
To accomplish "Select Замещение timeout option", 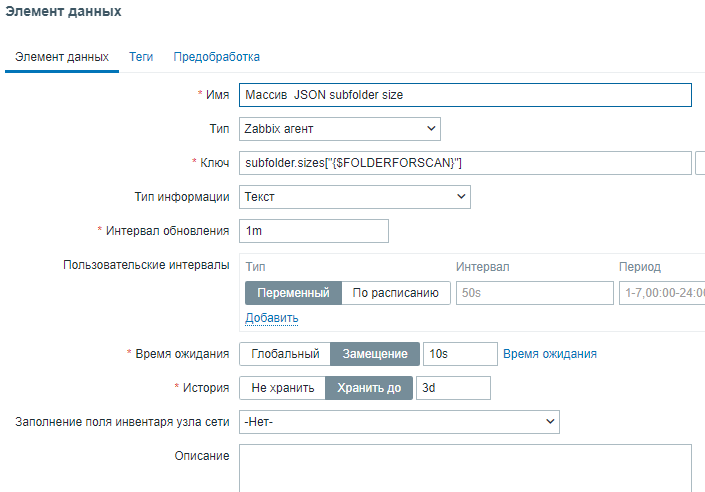I will click(x=375, y=354).
